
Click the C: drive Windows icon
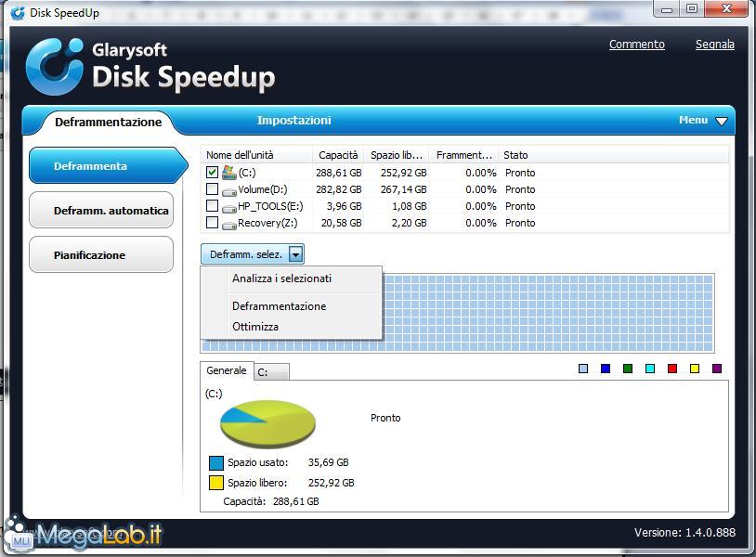228,173
